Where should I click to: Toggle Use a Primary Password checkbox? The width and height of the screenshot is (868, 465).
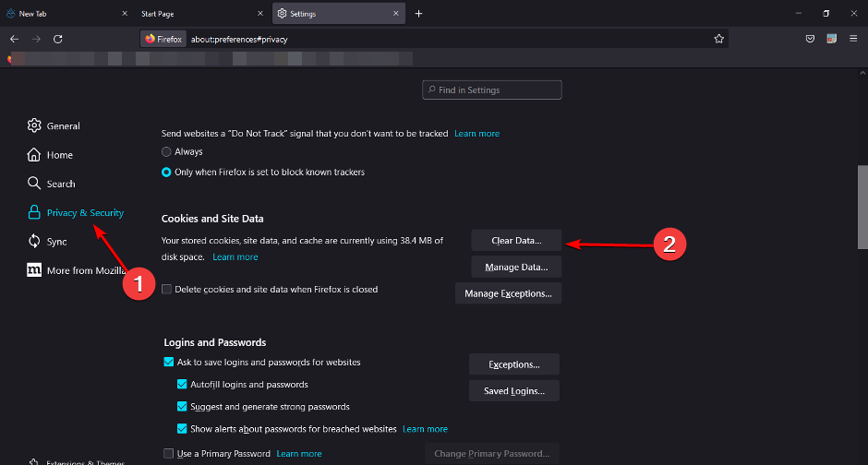click(168, 454)
